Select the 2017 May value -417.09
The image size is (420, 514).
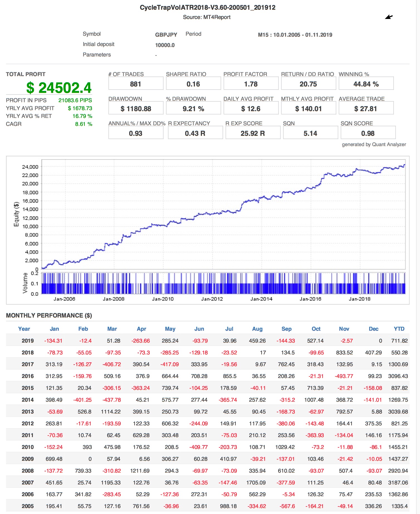click(x=170, y=364)
